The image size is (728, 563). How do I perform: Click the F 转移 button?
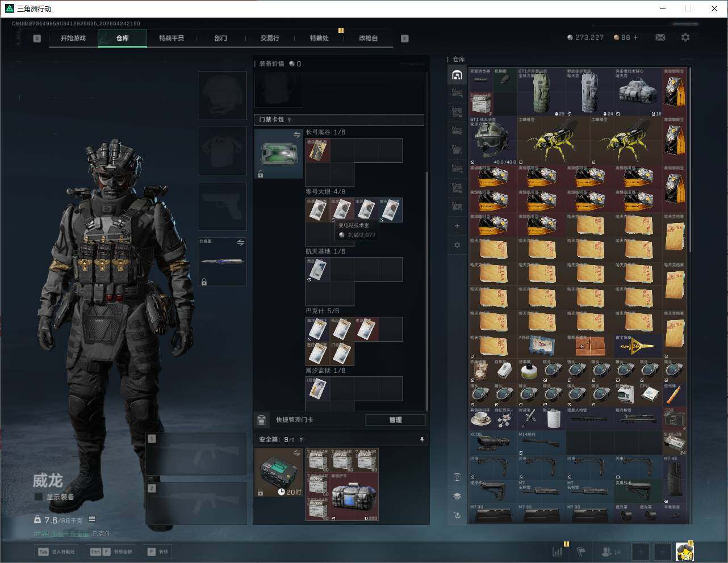[158, 552]
